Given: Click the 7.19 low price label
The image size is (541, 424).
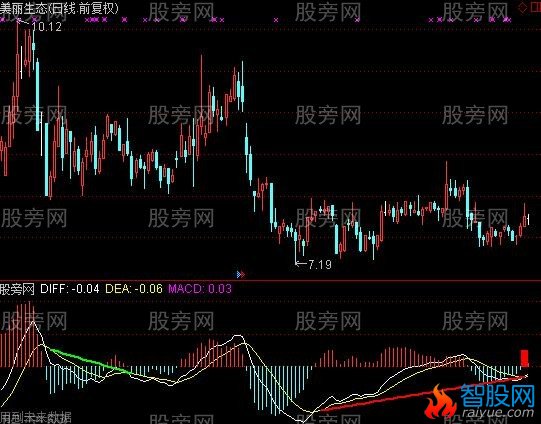Looking at the screenshot, I should (319, 265).
